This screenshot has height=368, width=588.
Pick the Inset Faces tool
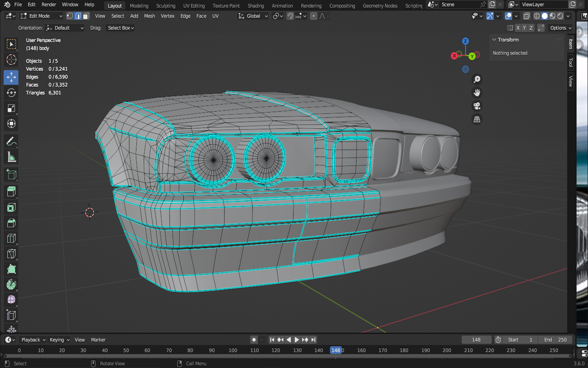tap(11, 208)
